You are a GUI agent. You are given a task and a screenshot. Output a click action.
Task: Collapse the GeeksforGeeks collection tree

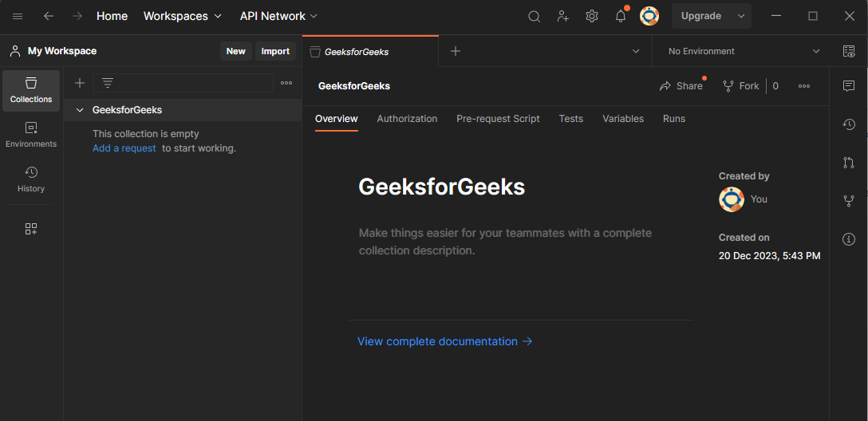tap(80, 110)
